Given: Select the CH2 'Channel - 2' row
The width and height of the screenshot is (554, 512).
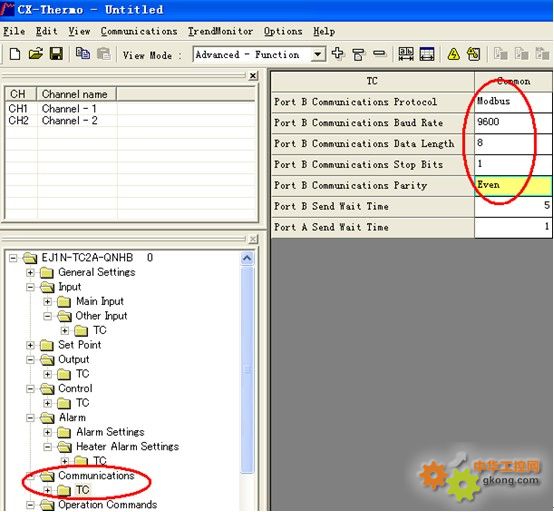Looking at the screenshot, I should pos(130,120).
